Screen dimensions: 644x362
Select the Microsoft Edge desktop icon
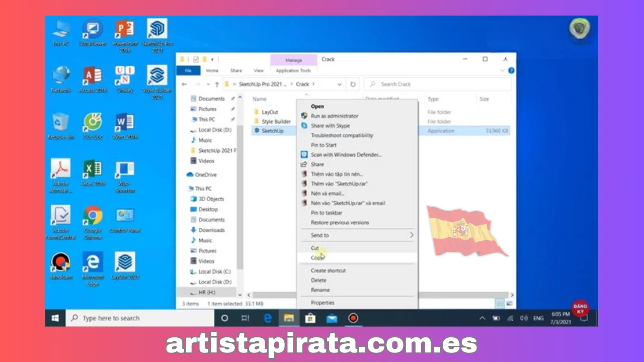pyautogui.click(x=93, y=269)
